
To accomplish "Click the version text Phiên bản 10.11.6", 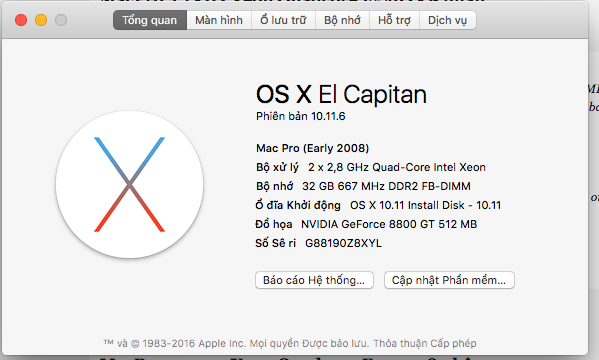I will (x=301, y=116).
